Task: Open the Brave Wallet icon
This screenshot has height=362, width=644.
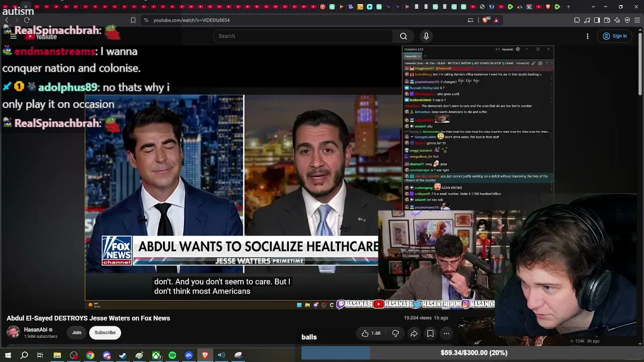Action: click(607, 20)
